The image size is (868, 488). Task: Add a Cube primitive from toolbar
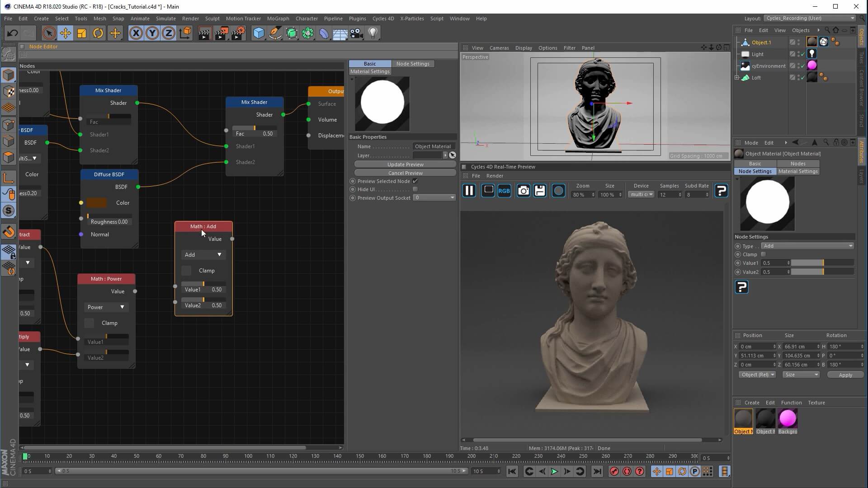(259, 33)
